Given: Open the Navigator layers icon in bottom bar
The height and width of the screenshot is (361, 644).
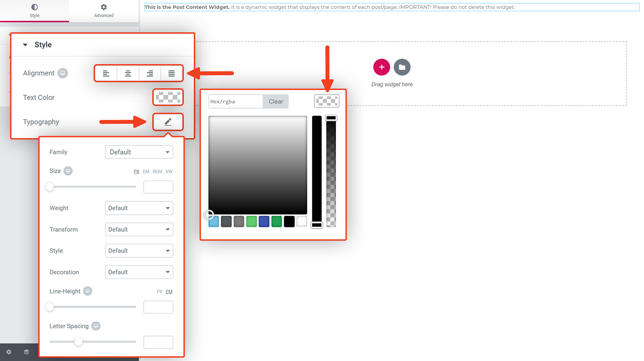Looking at the screenshot, I should point(26,352).
